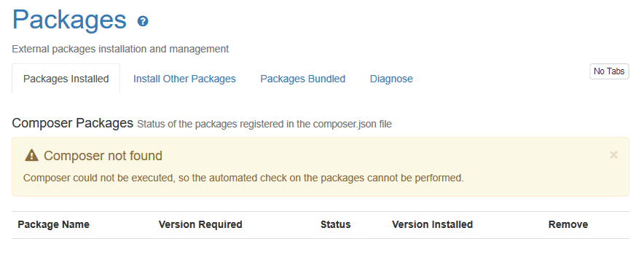Go to the Diagnose tab
The height and width of the screenshot is (268, 644).
391,79
